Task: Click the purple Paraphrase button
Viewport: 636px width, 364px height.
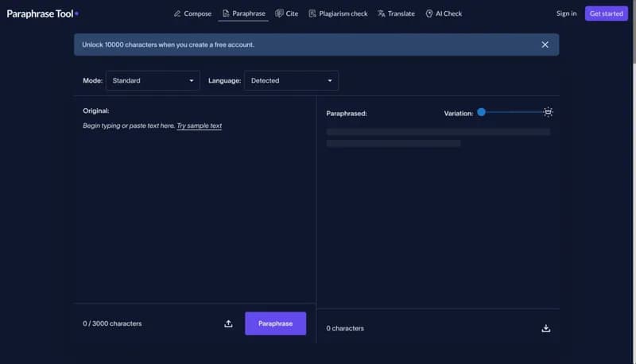Action: tap(275, 323)
